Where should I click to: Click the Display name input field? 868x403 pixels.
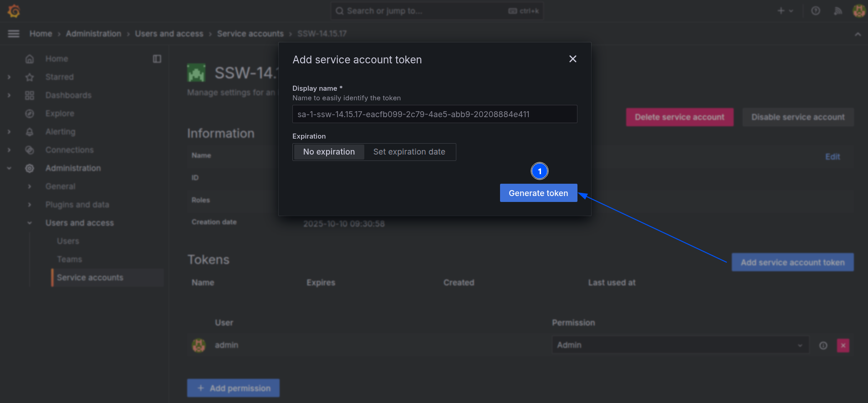click(434, 114)
